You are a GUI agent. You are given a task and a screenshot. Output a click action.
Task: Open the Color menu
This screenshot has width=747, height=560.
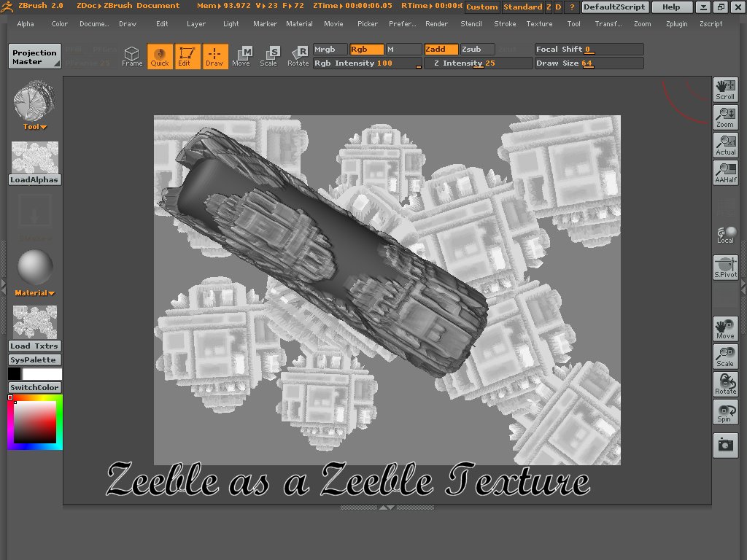(x=60, y=24)
